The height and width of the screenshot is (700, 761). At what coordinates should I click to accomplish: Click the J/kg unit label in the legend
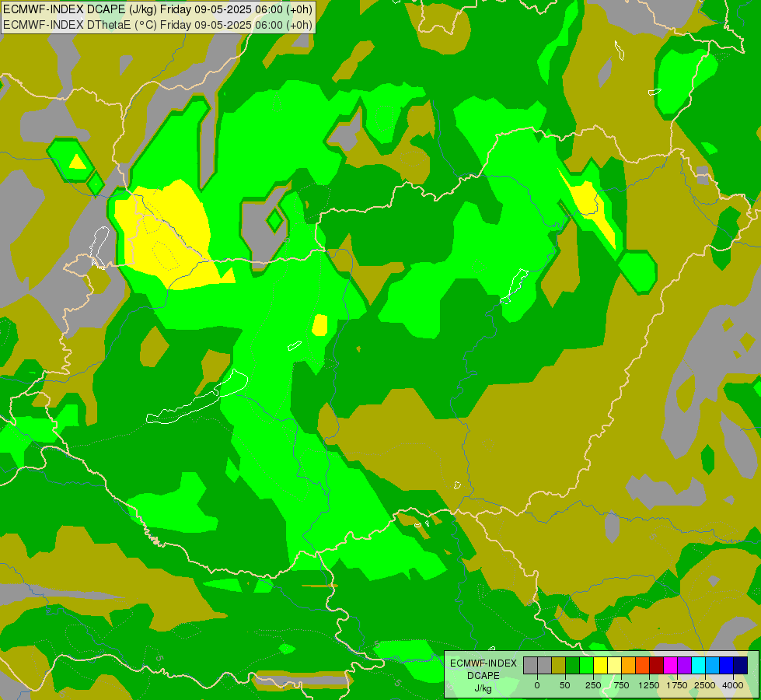(483, 688)
